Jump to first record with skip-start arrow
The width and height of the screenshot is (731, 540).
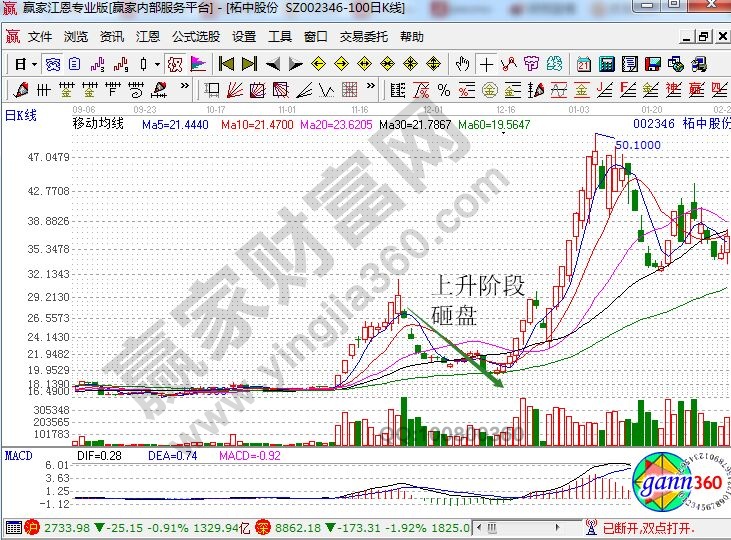pos(226,64)
